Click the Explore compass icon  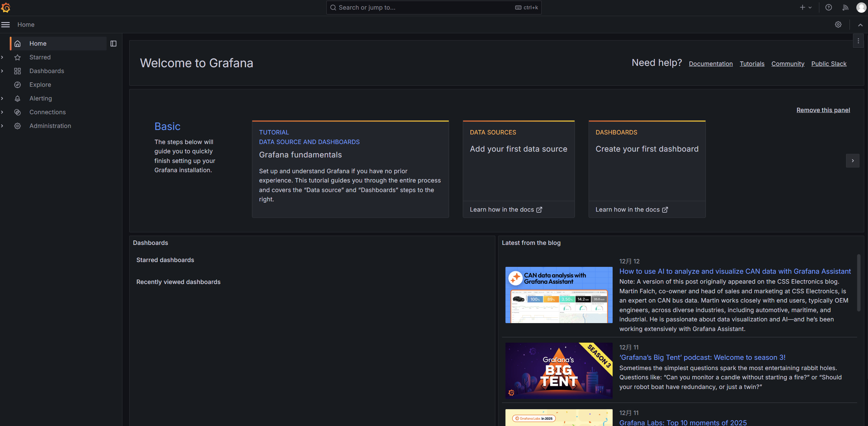tap(17, 85)
